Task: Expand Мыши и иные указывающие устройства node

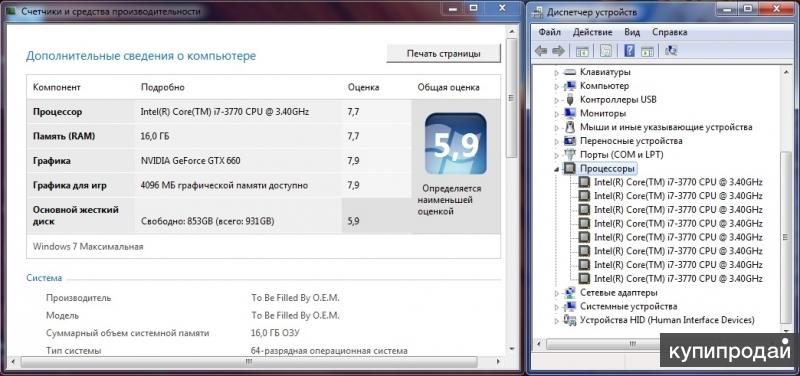Action: click(x=557, y=128)
